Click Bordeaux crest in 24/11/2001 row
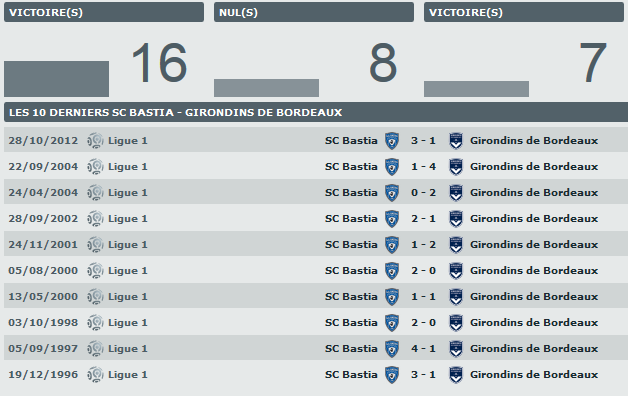The width and height of the screenshot is (628, 396). 456,245
